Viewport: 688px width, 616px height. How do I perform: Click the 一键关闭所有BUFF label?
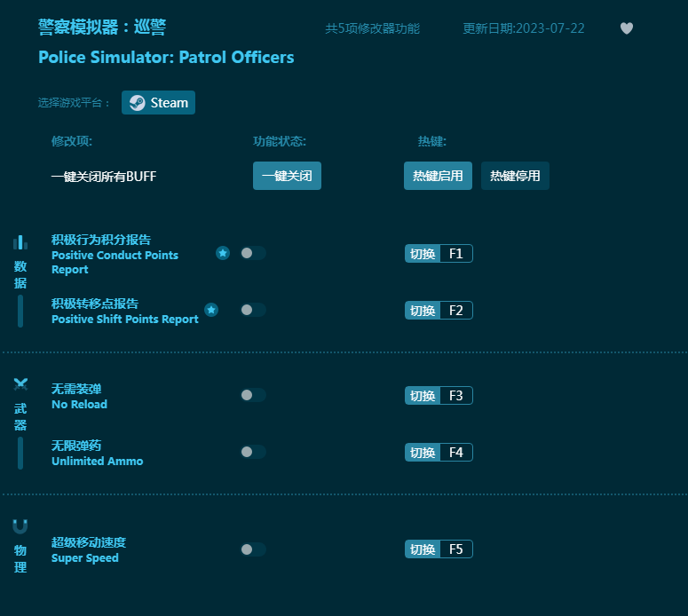tap(104, 177)
